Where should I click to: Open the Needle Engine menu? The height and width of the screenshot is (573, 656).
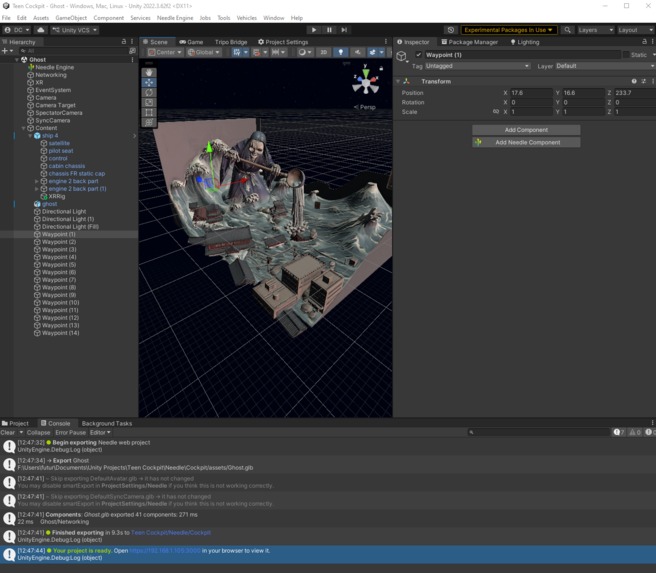(x=175, y=18)
